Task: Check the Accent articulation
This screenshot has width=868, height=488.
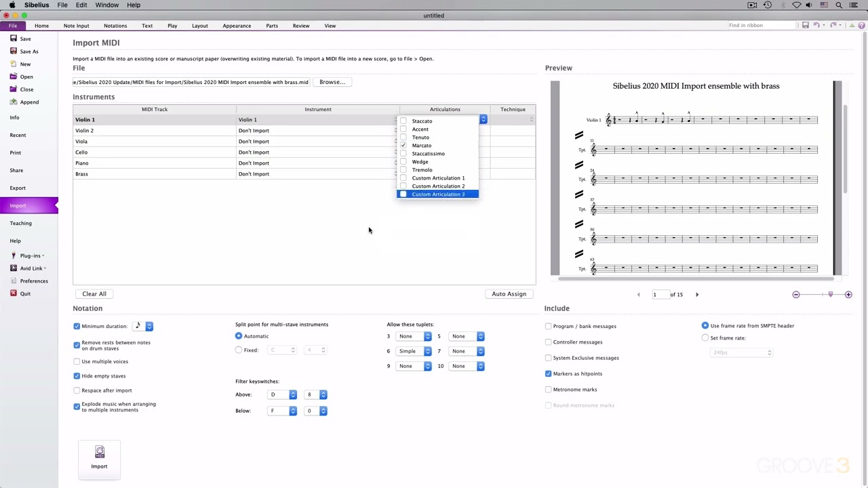Action: pos(403,129)
